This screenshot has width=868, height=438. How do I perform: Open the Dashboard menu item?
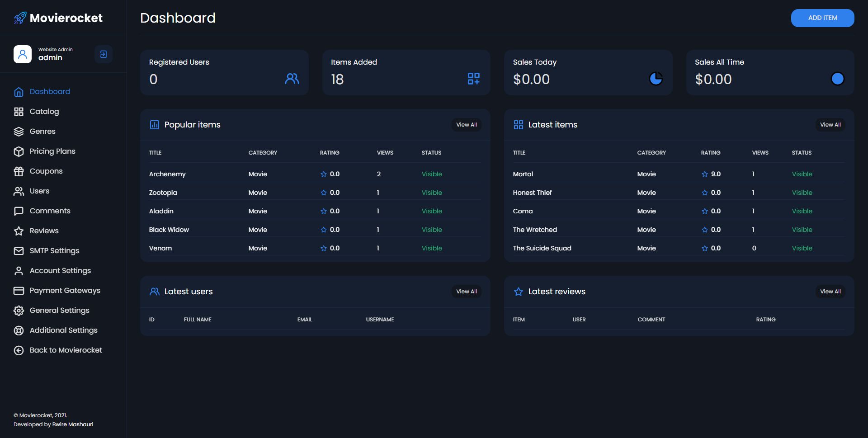tap(50, 91)
